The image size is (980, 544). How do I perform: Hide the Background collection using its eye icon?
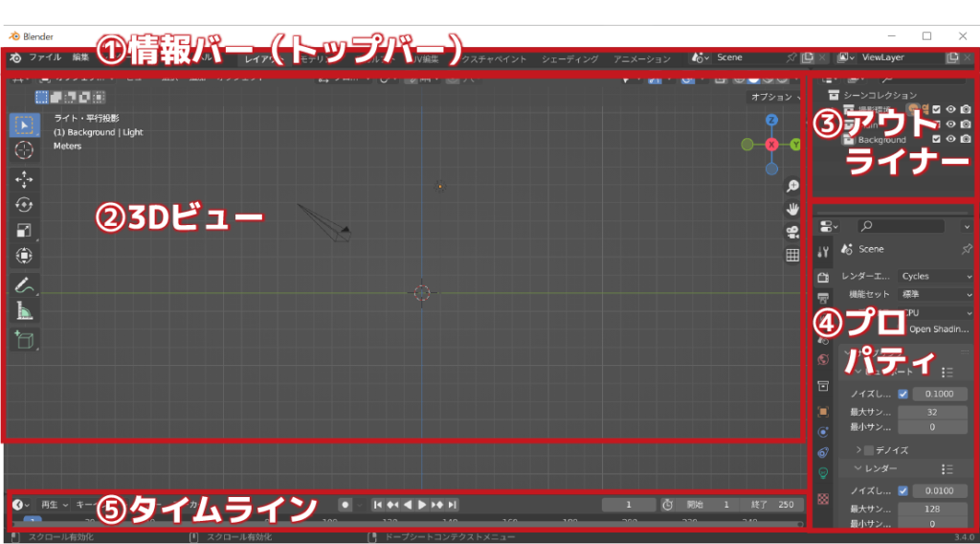(x=951, y=140)
